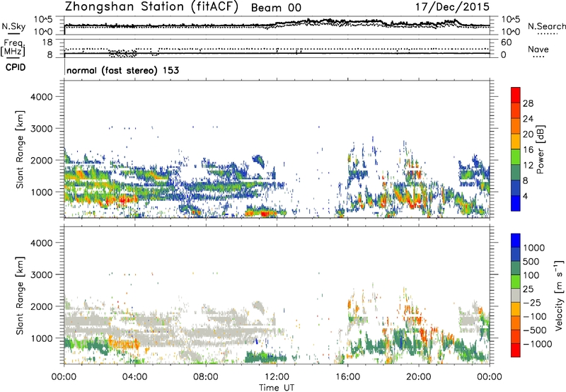Click the 4000 tick label on power panel
The height and width of the screenshot is (392, 566).
[x=42, y=97]
